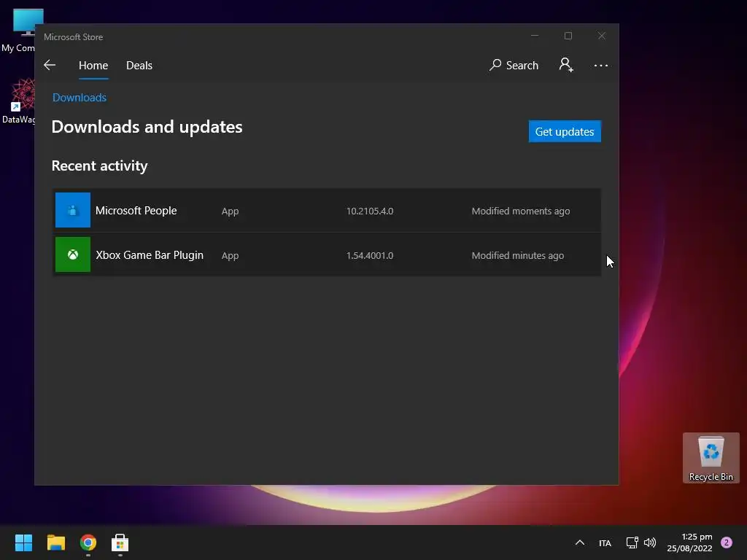Open Search in Microsoft Store

514,65
